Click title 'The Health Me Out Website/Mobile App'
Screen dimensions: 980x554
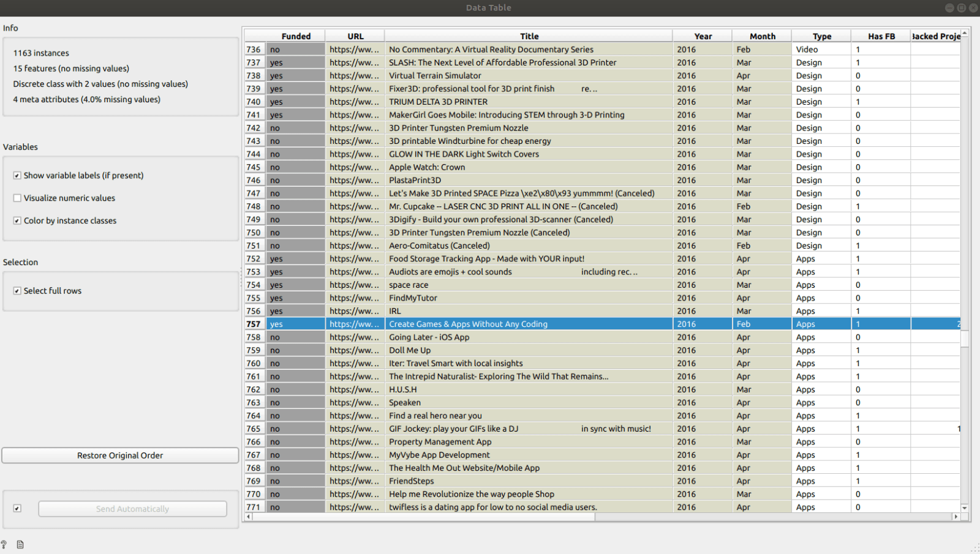pyautogui.click(x=464, y=468)
